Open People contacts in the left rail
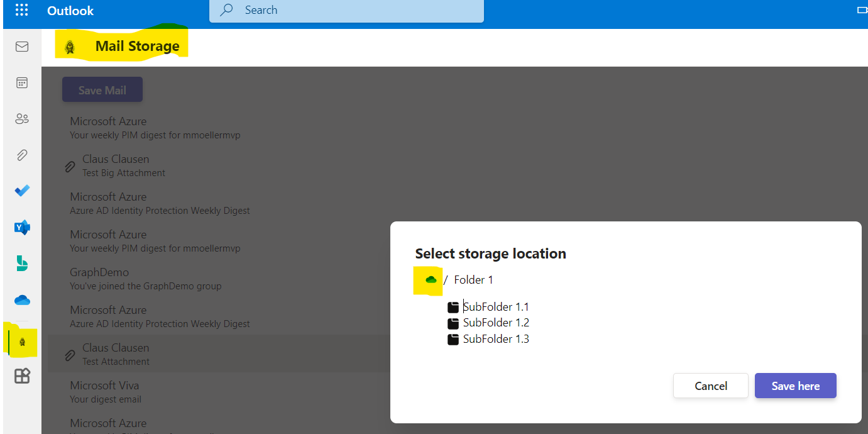Screen dimensions: 868x434 pyautogui.click(x=22, y=119)
